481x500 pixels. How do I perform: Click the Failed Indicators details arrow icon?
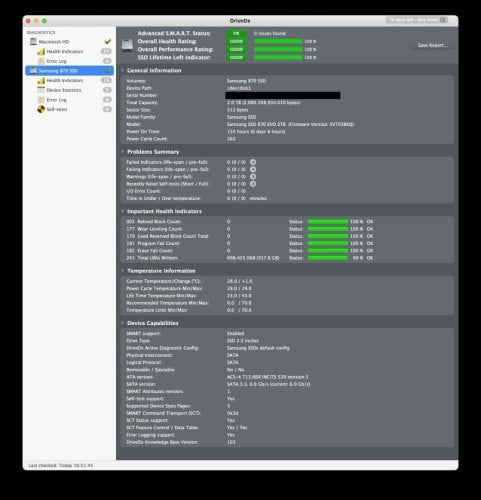pos(253,162)
